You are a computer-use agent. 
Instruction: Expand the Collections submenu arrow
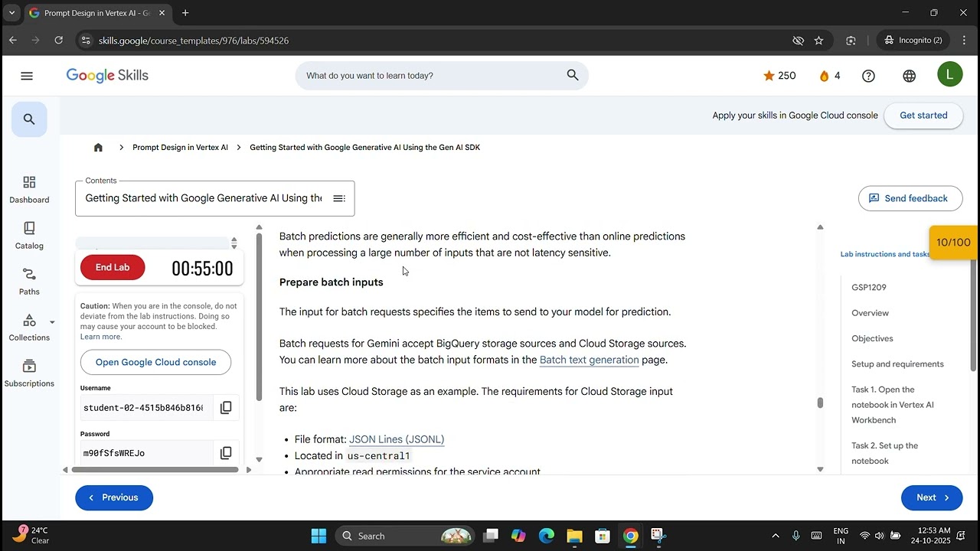(x=52, y=322)
